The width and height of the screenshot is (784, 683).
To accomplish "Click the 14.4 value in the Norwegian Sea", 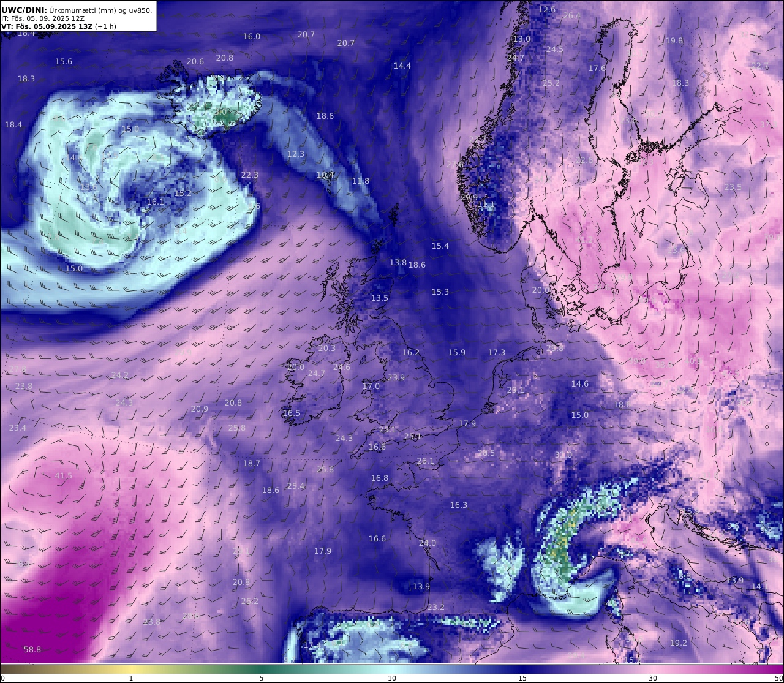I will point(402,66).
